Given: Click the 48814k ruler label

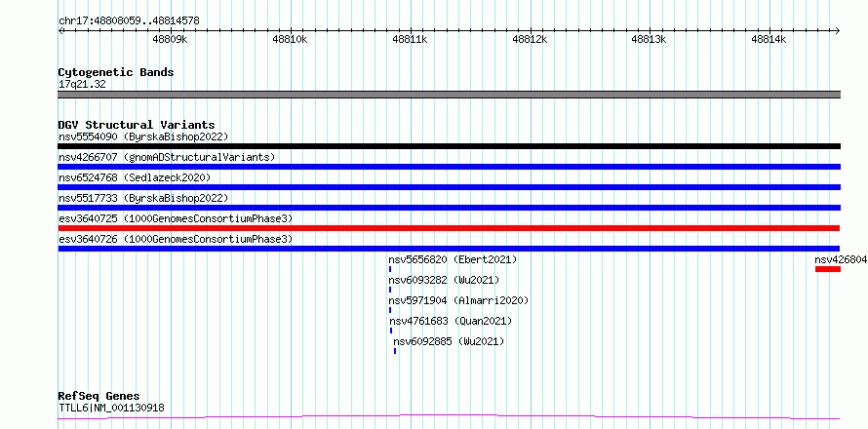Looking at the screenshot, I should [x=769, y=39].
